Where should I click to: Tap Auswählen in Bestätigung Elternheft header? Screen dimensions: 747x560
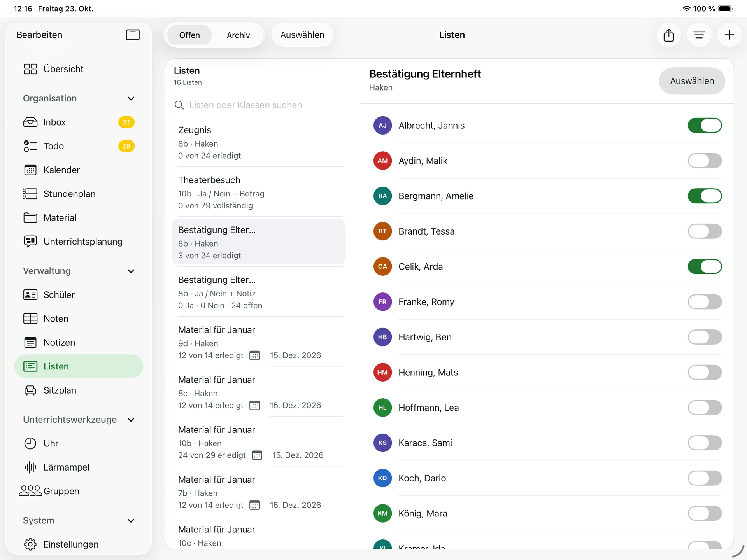pyautogui.click(x=692, y=81)
